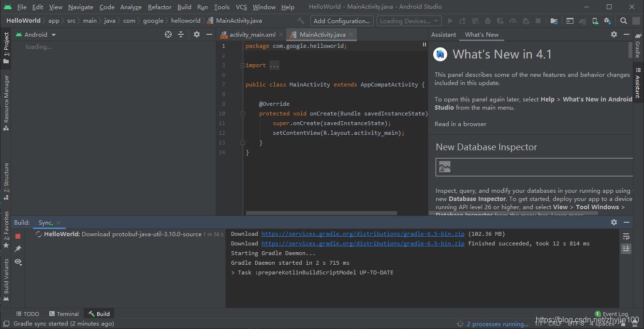644x329 pixels.
Task: Toggle the eye view filter in Build panel
Action: [18, 261]
